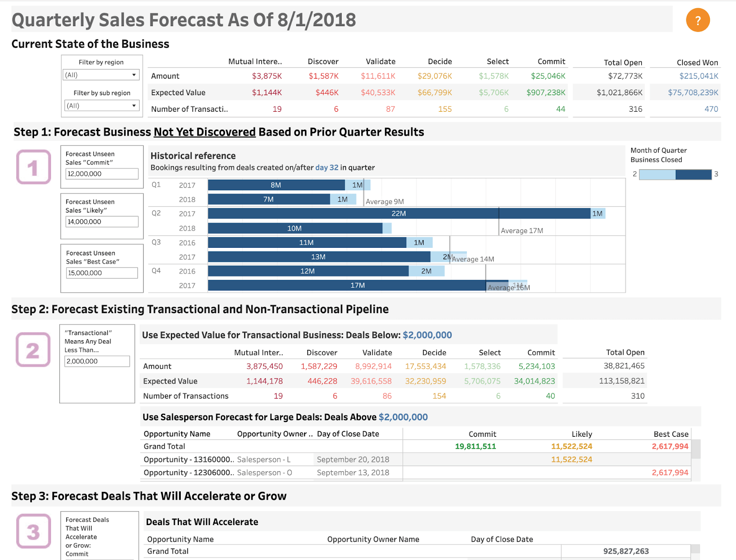Open the orange question mark help icon

click(x=698, y=20)
